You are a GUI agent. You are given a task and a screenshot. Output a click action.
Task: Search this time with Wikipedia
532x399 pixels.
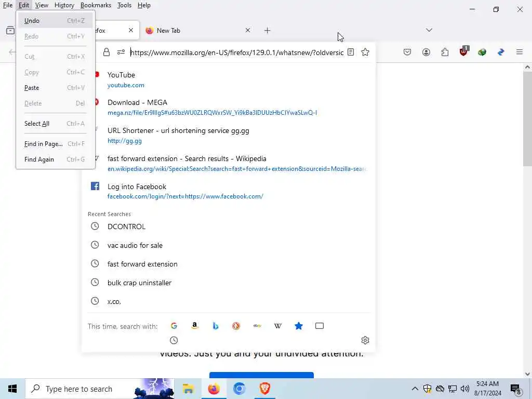pyautogui.click(x=278, y=326)
